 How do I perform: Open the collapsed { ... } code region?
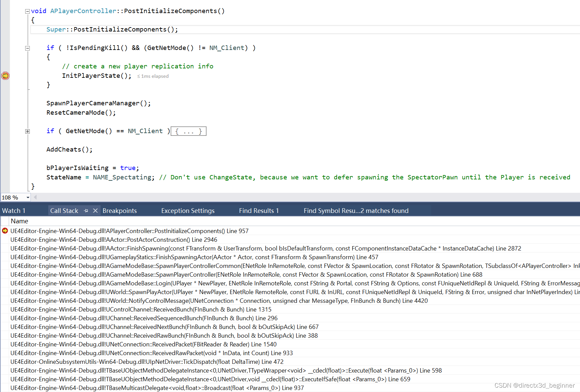(188, 131)
